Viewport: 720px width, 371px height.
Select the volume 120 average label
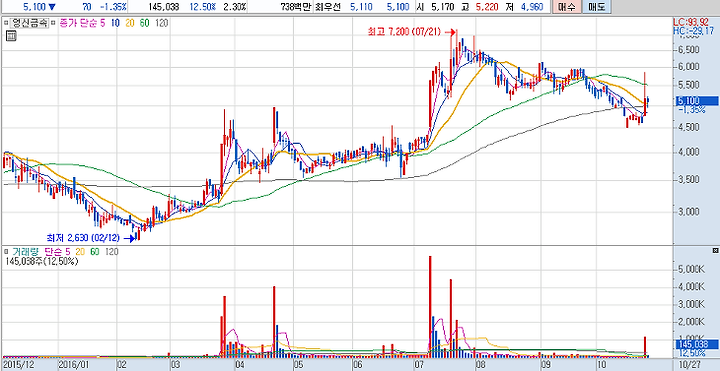(112, 251)
